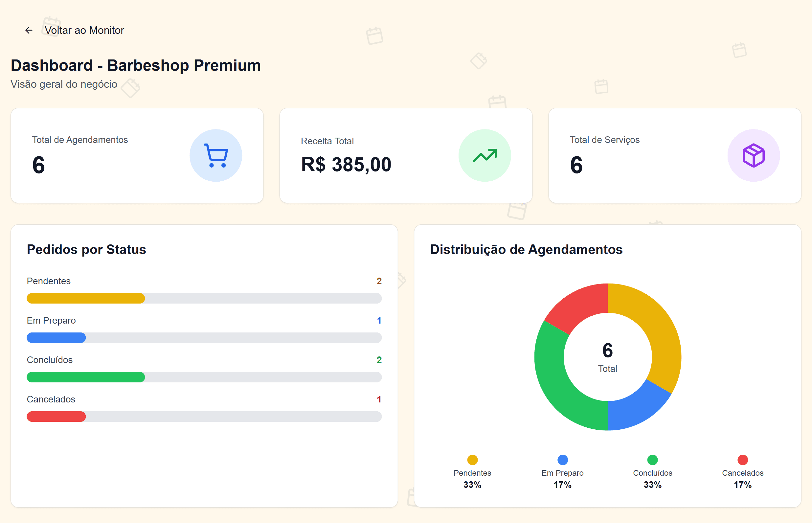This screenshot has width=812, height=523.
Task: Click the Pedidos por Status heading
Action: point(86,250)
